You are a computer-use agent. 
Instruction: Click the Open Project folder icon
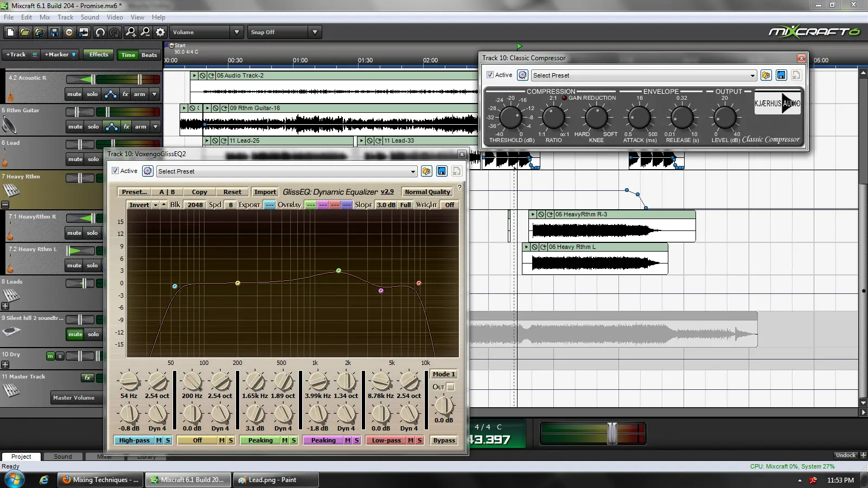click(x=25, y=32)
